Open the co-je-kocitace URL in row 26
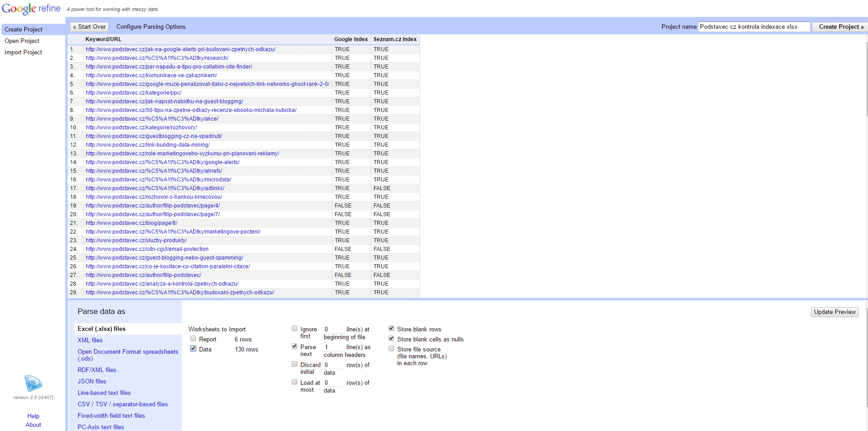This screenshot has width=868, height=431. [x=168, y=266]
